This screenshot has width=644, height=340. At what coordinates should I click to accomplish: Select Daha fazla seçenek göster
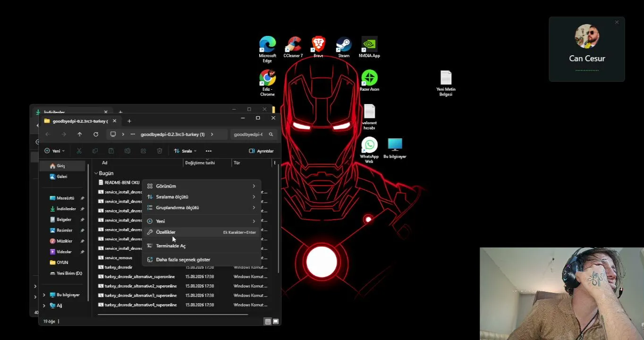pyautogui.click(x=202, y=260)
